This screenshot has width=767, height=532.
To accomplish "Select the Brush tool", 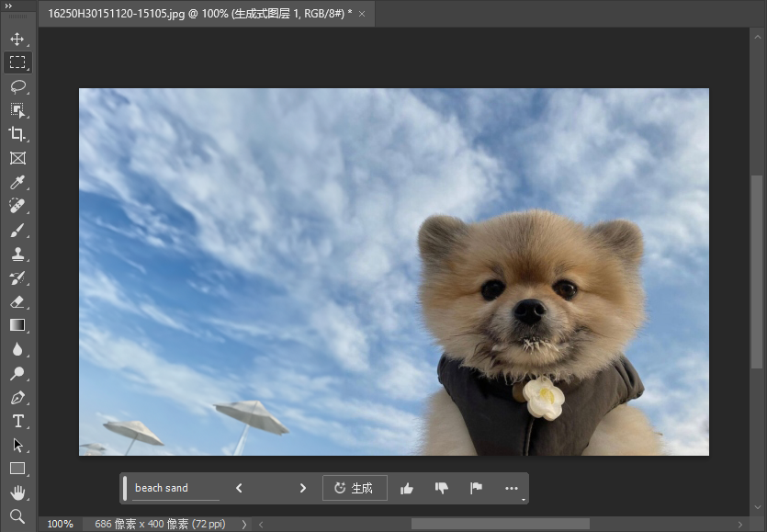I will [x=17, y=230].
